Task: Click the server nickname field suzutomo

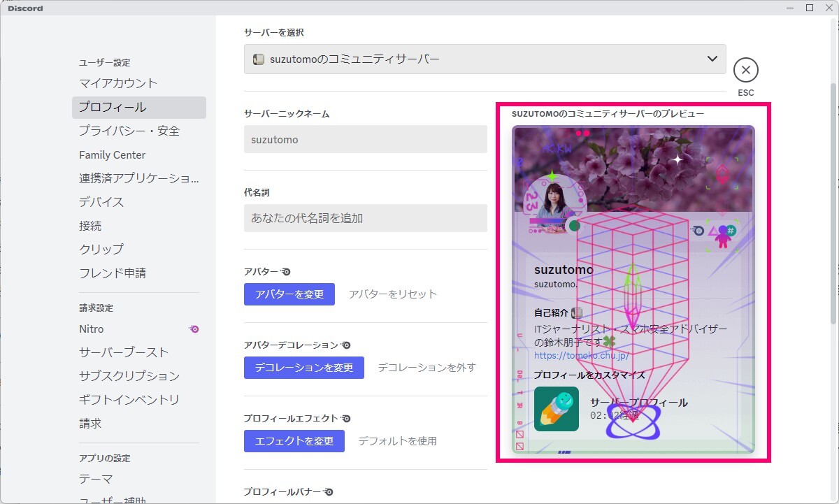Action: [366, 139]
